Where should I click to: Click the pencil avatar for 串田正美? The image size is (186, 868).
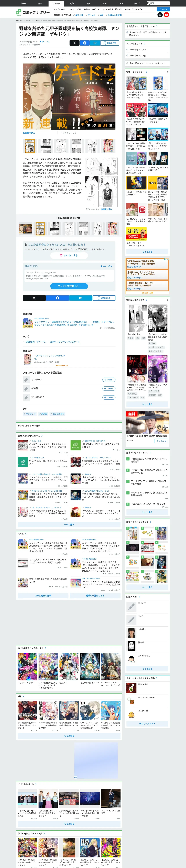pyautogui.click(x=131, y=607)
